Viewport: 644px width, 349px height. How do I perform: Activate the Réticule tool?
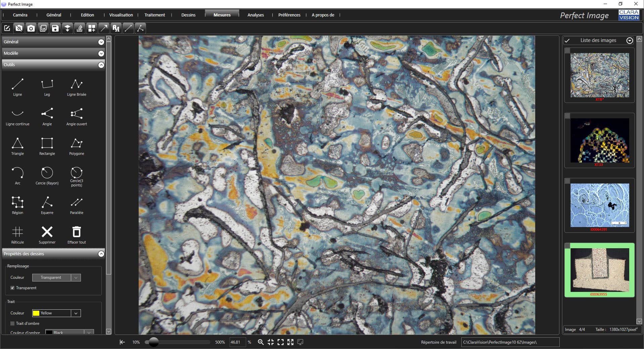click(17, 235)
